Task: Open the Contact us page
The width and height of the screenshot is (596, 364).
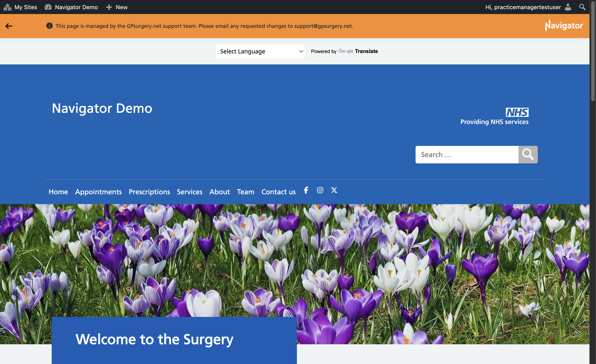Action: click(x=279, y=192)
